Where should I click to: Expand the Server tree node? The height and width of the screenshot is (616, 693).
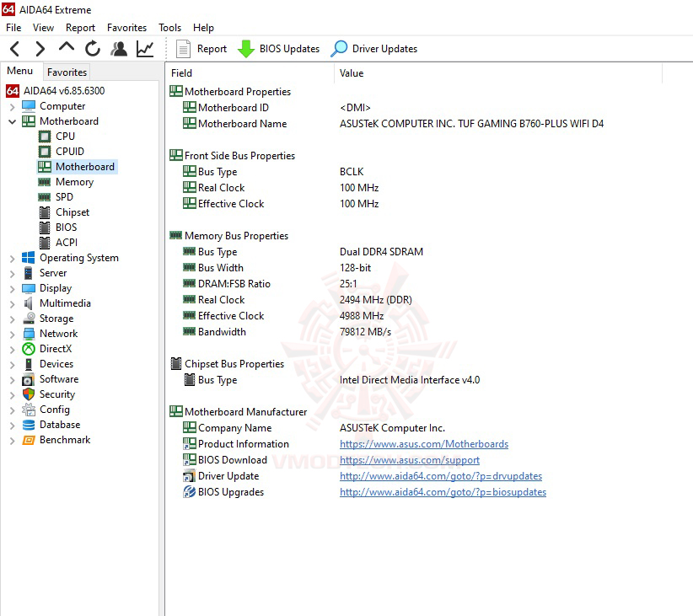pyautogui.click(x=13, y=273)
